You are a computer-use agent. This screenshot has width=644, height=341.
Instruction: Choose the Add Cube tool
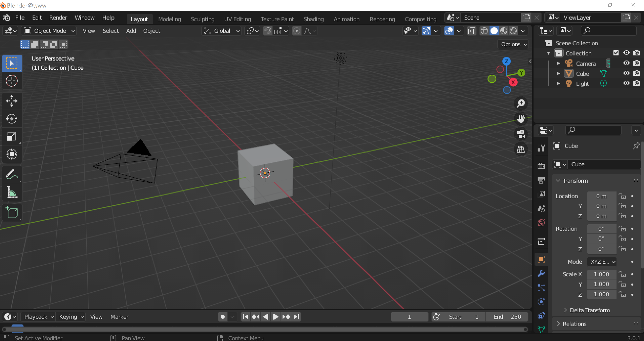(12, 212)
